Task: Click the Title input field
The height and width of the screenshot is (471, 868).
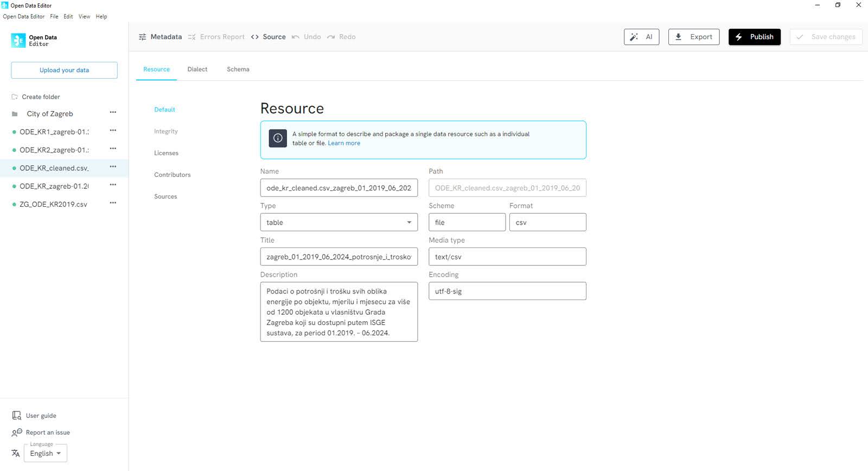Action: (x=339, y=257)
